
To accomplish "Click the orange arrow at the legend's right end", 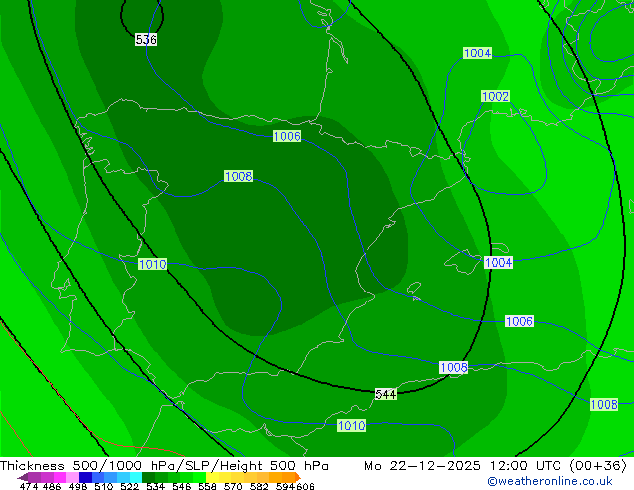I will click(x=298, y=477).
